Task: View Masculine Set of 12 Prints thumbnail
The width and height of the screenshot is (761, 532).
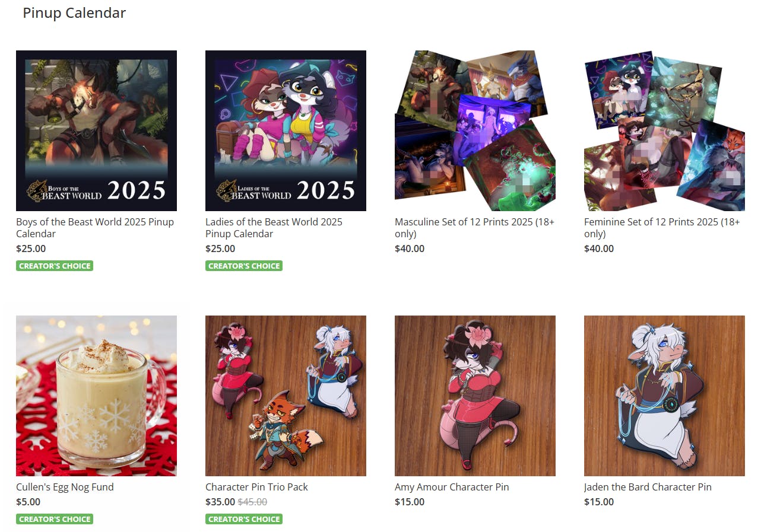Action: (475, 130)
